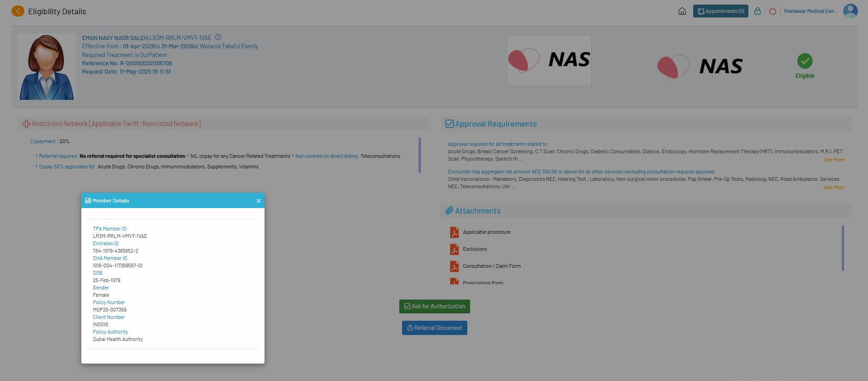
Task: Expand first See More in approvals
Action: pos(834,160)
